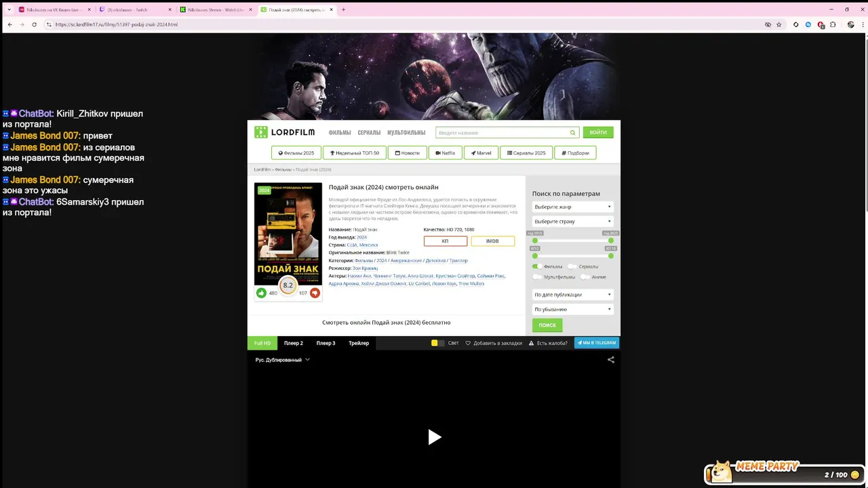This screenshot has width=868, height=488.
Task: Toggle the Фильмы filter switch
Action: click(x=537, y=266)
